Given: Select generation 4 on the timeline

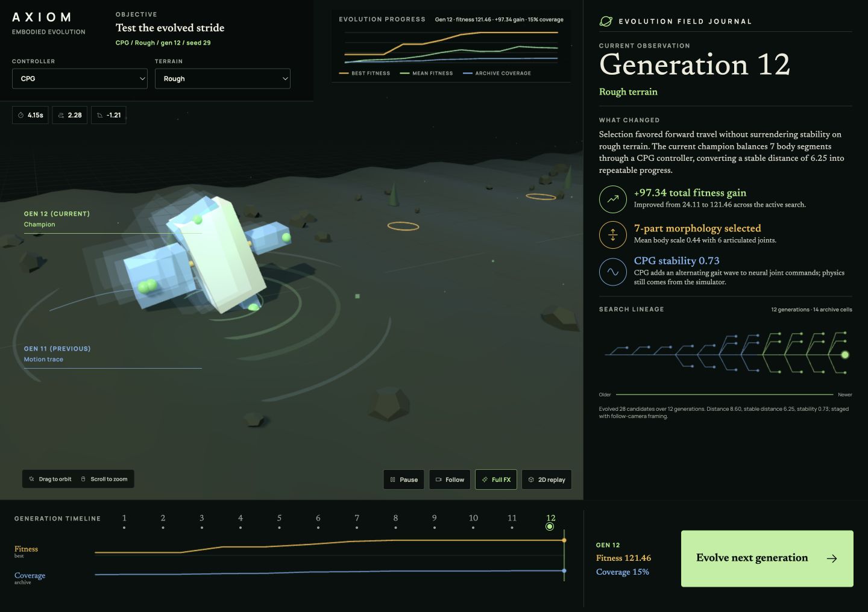Looking at the screenshot, I should 241,521.
